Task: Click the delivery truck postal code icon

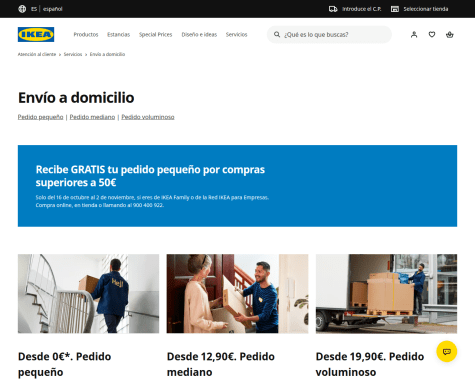Action: 333,9
